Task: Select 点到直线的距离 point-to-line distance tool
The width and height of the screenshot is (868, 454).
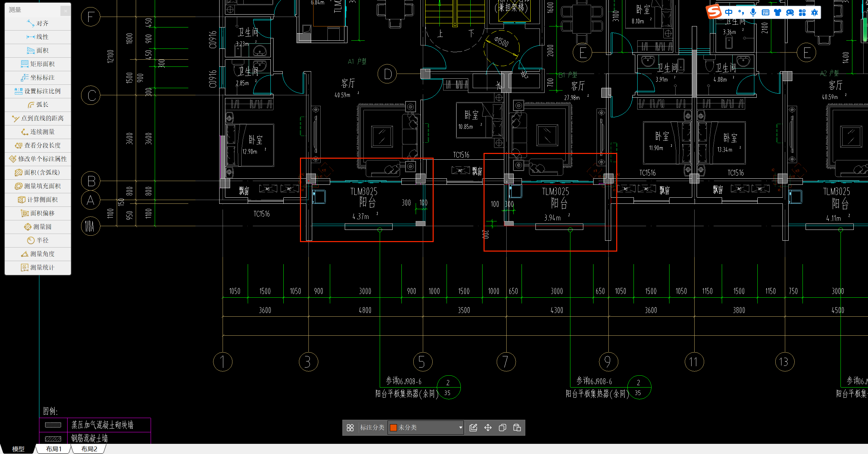Action: pos(38,118)
